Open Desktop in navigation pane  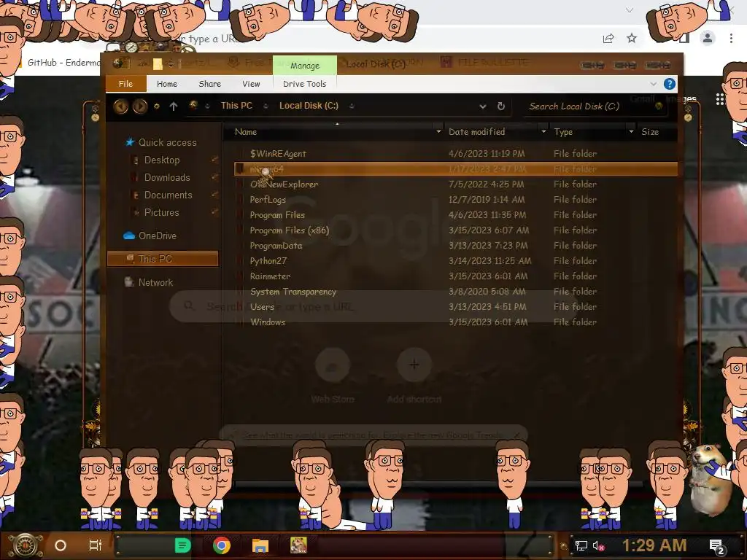[162, 160]
